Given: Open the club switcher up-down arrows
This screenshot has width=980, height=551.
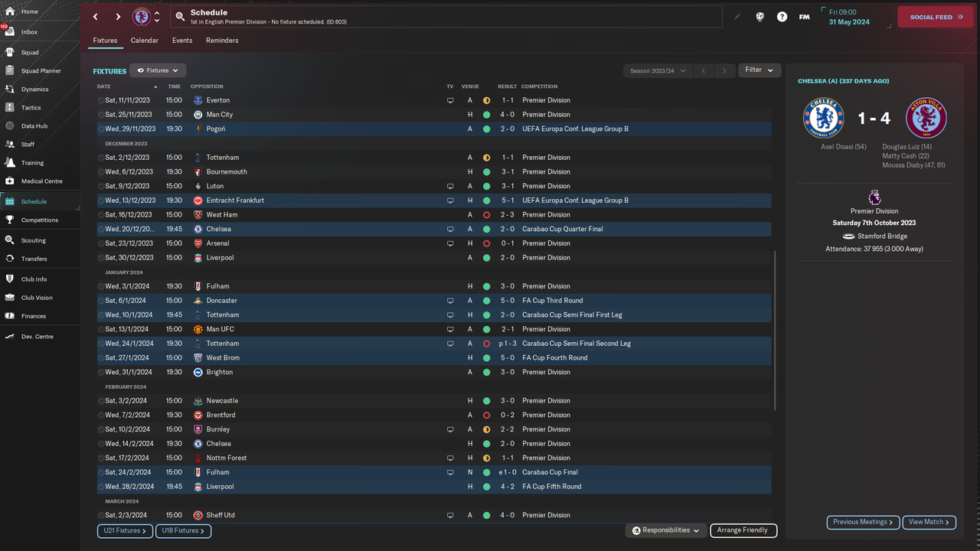Looking at the screenshot, I should pyautogui.click(x=157, y=16).
